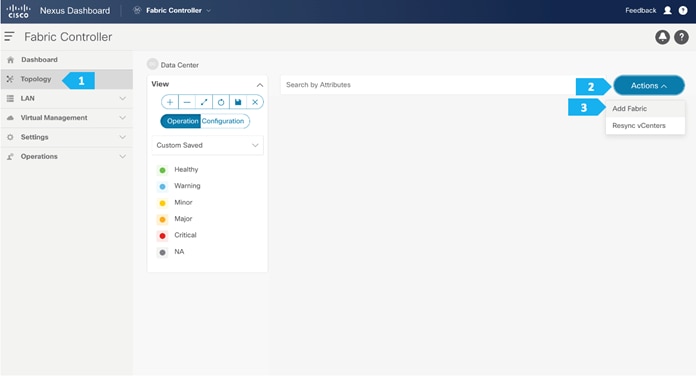The width and height of the screenshot is (696, 378).
Task: Select Add Fabric from Actions menu
Action: tap(645, 109)
